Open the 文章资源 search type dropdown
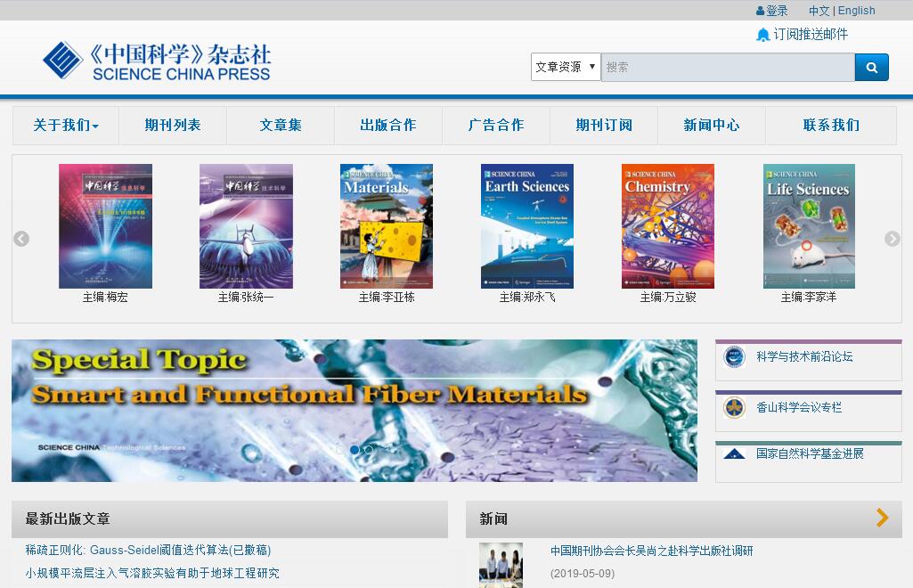 click(x=566, y=67)
